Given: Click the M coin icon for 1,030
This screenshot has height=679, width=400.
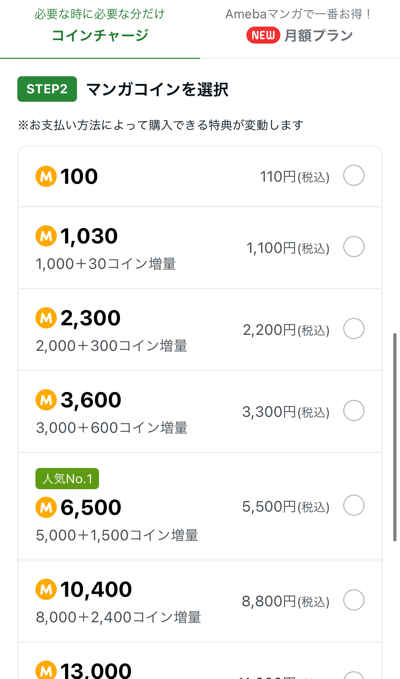Looking at the screenshot, I should tap(46, 236).
